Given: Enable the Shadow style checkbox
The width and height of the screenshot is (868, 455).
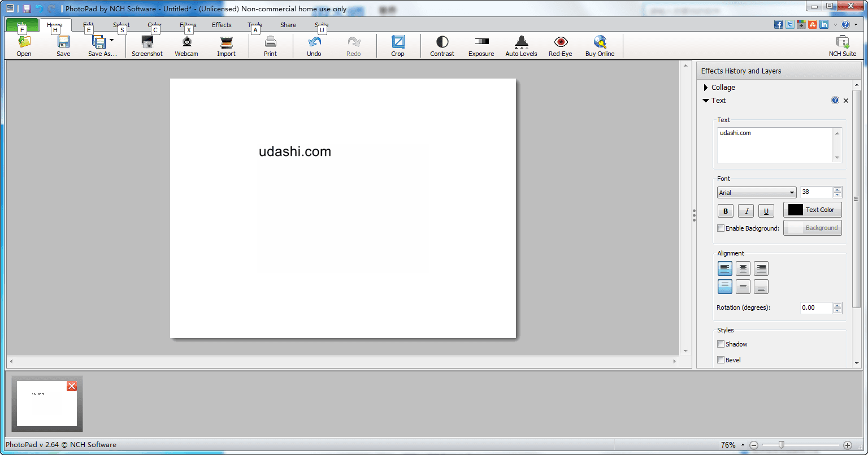Looking at the screenshot, I should tap(721, 344).
